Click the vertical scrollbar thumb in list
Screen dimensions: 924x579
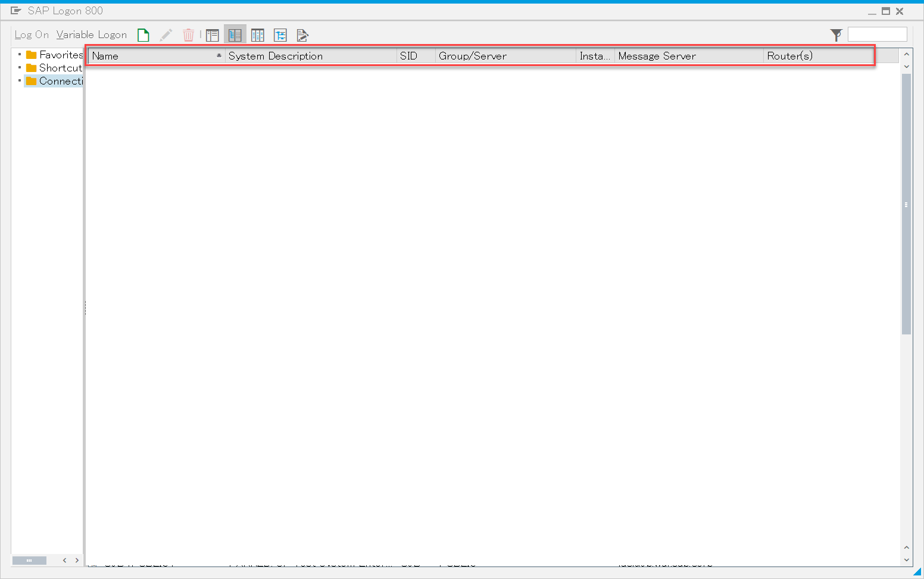click(906, 204)
